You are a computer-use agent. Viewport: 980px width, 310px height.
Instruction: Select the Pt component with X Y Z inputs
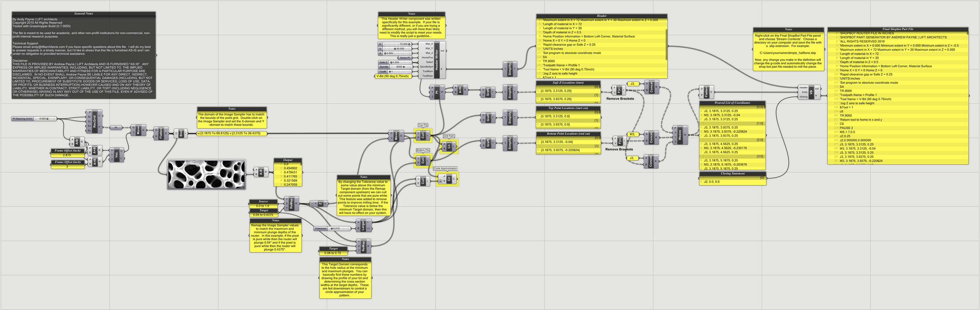click(x=437, y=92)
